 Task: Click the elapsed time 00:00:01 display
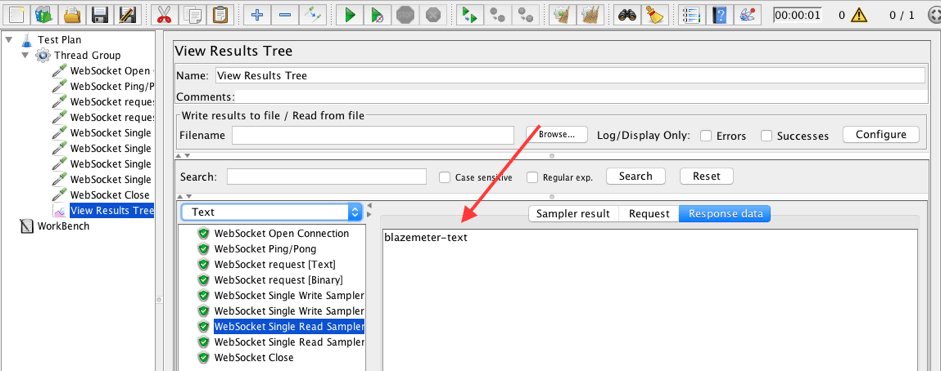click(797, 14)
